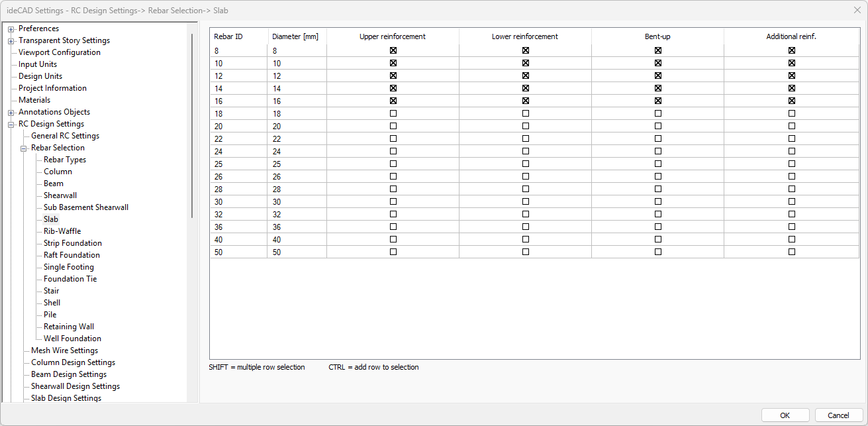Viewport: 868px width, 426px height.
Task: Select Stair rebar selection
Action: tap(52, 291)
